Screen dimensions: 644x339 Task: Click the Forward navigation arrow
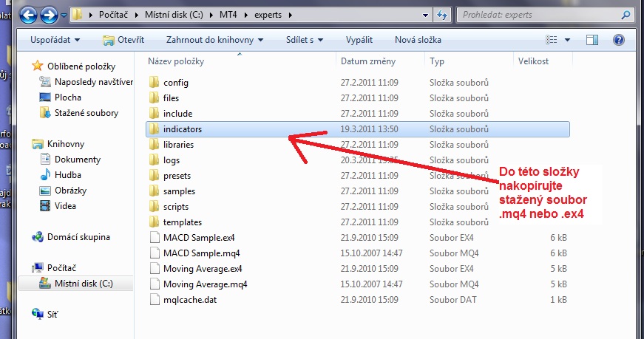(x=50, y=13)
